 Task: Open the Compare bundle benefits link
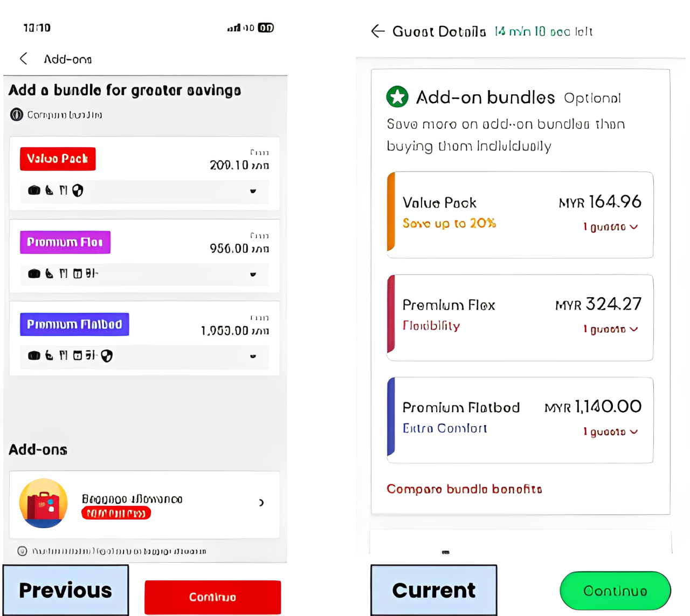tap(464, 489)
